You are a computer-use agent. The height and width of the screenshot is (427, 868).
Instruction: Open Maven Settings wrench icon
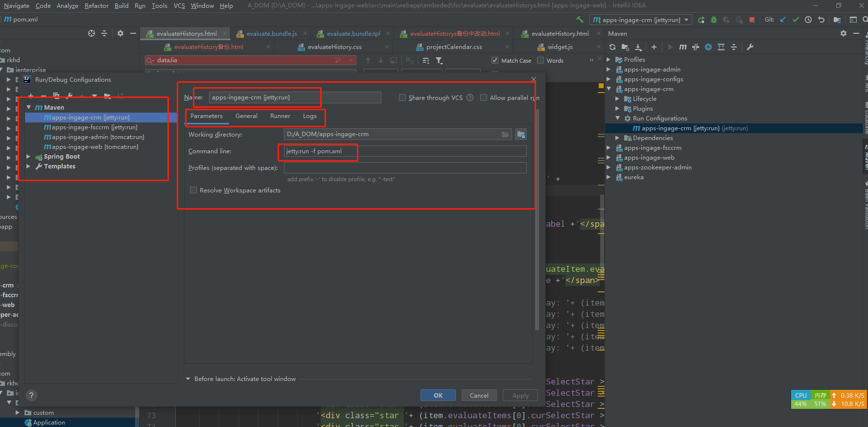click(750, 47)
